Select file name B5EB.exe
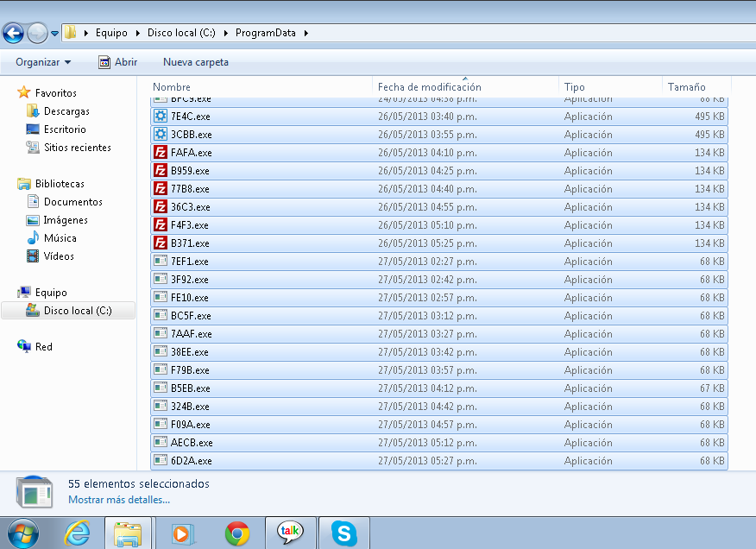 [x=191, y=388]
